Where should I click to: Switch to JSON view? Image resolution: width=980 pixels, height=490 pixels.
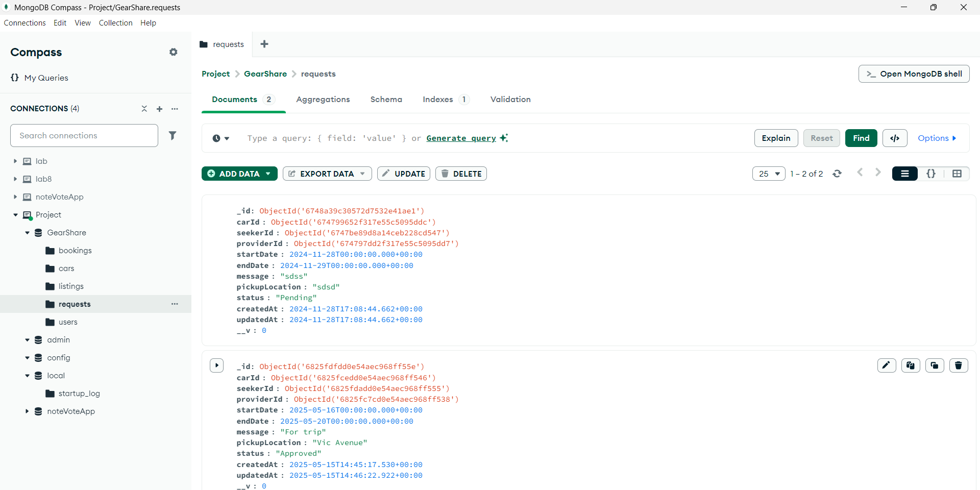(931, 174)
